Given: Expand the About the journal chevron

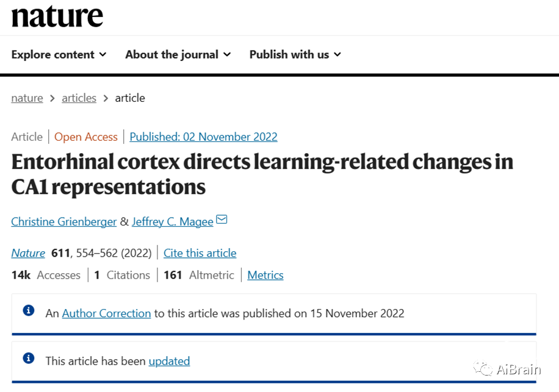Looking at the screenshot, I should tap(227, 54).
